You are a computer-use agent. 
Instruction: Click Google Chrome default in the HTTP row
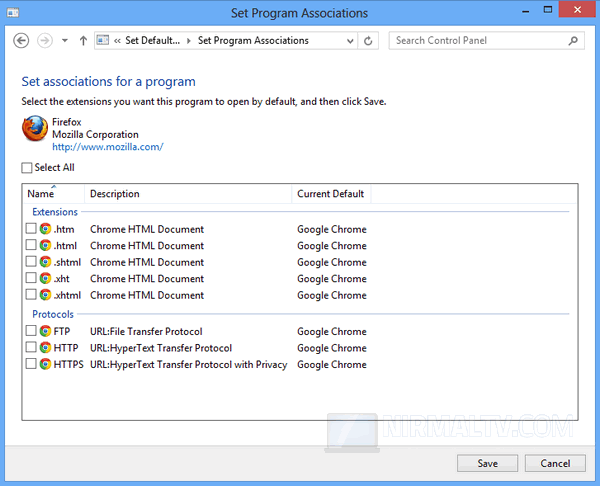(x=332, y=348)
